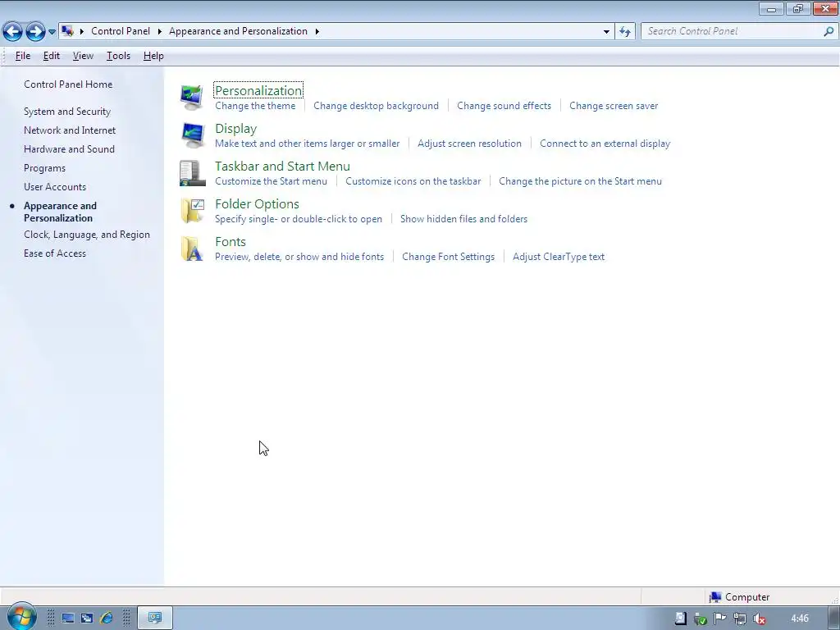Viewport: 840px width, 630px height.
Task: Open the File menu
Action: pos(23,56)
